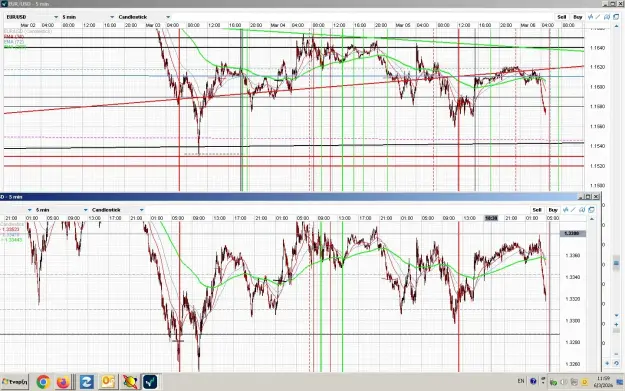Click the chart settings icon in the upper chart toolbar
The width and height of the screenshot is (625, 391).
point(607,17)
